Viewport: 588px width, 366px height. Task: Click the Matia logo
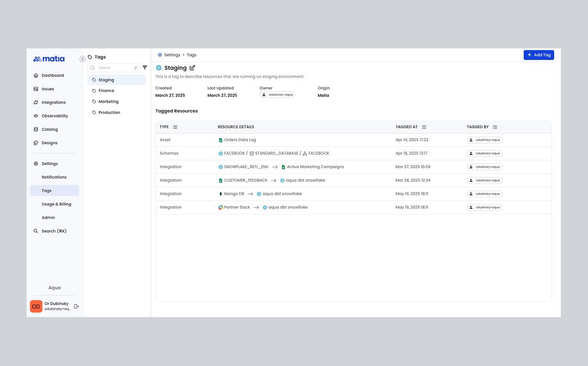49,59
